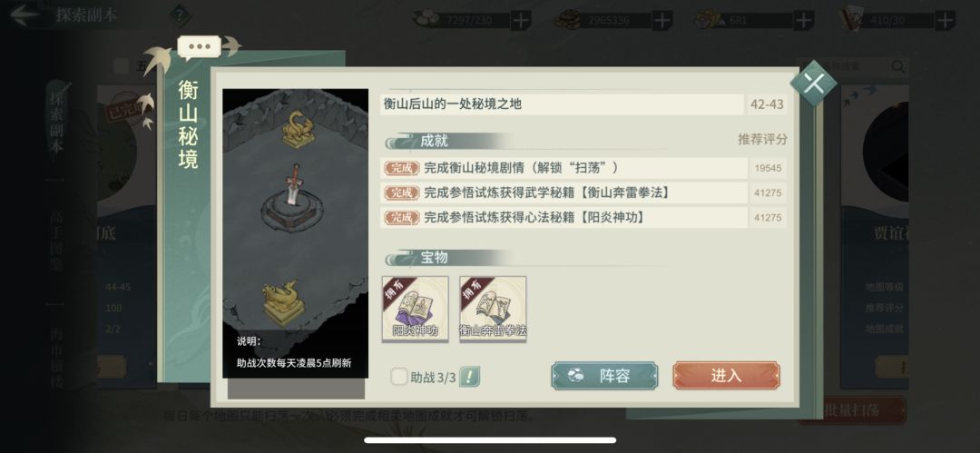
Task: Select the 探索副本 side tab
Action: 57,123
